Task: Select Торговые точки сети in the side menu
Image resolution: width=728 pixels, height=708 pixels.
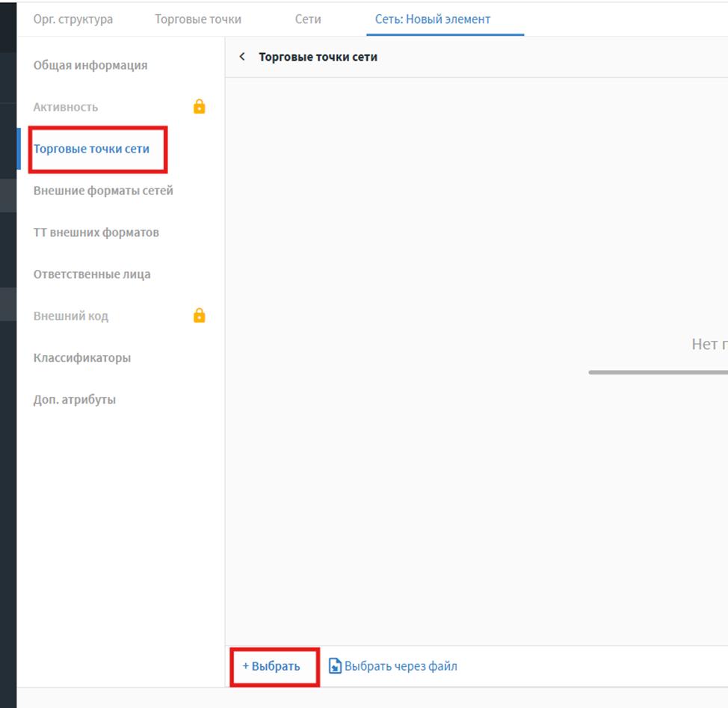Action: click(91, 149)
